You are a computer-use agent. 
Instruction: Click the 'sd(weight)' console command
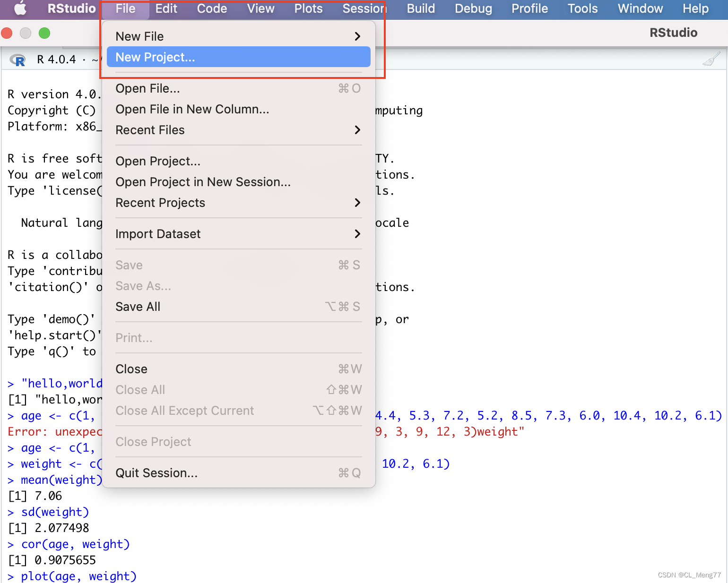pos(55,512)
